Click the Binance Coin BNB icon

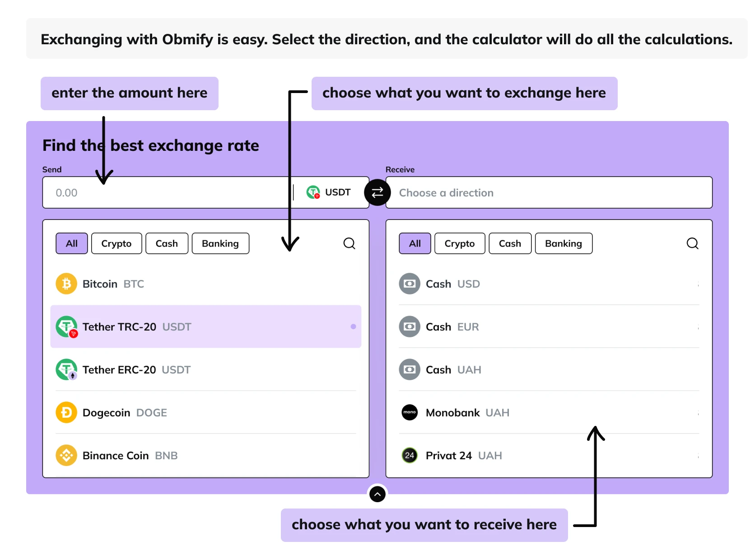pos(66,455)
